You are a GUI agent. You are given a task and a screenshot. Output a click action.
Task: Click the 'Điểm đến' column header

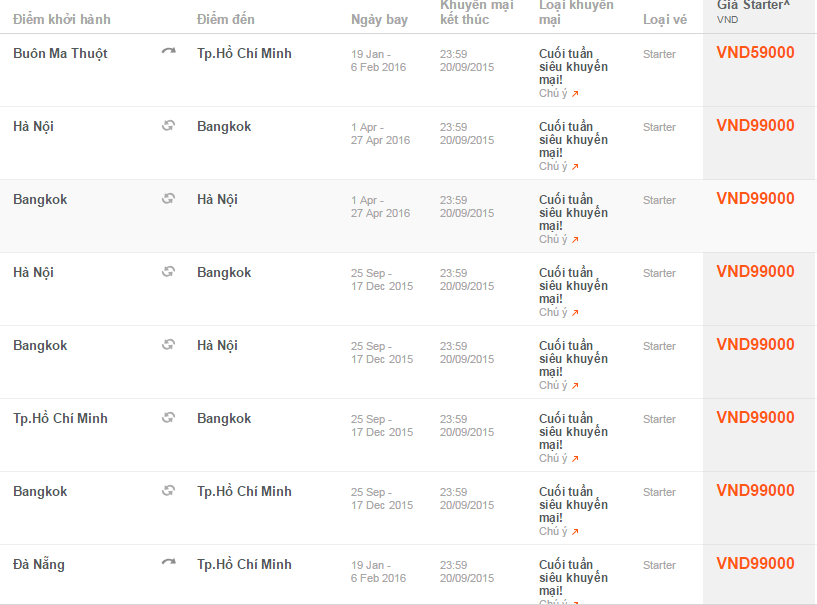(226, 19)
